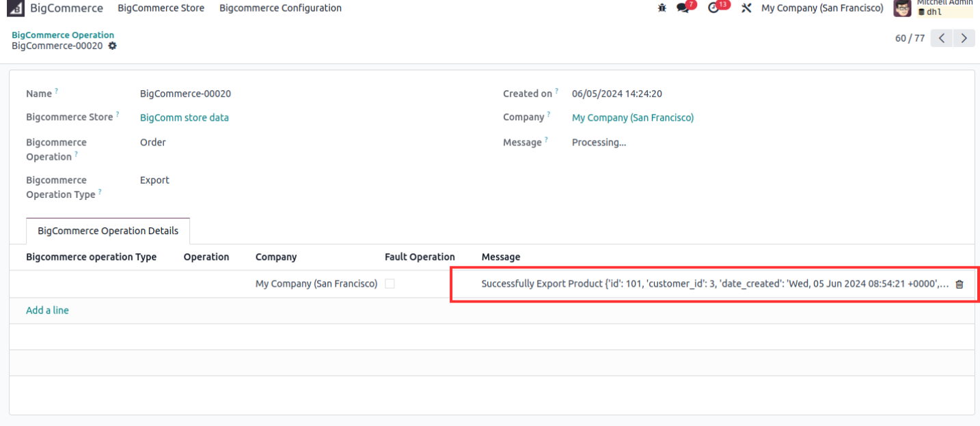Click the operation type value Export
Viewport: 980px width, 426px height.
tap(154, 180)
